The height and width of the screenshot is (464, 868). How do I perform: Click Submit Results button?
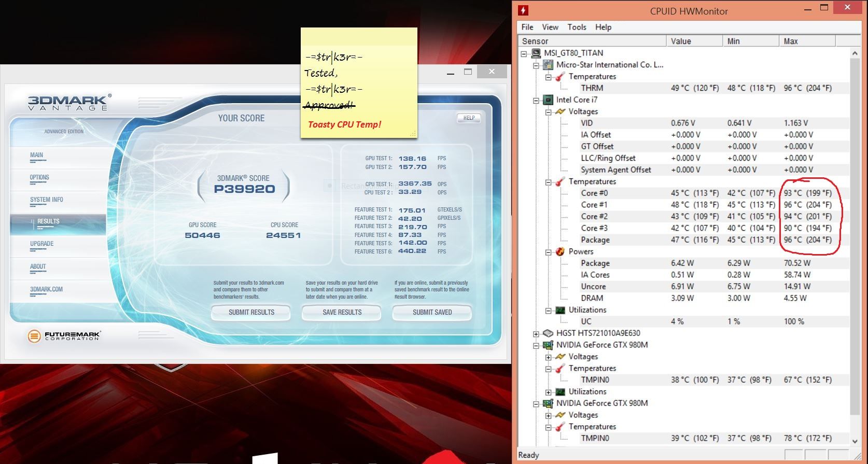coord(251,312)
